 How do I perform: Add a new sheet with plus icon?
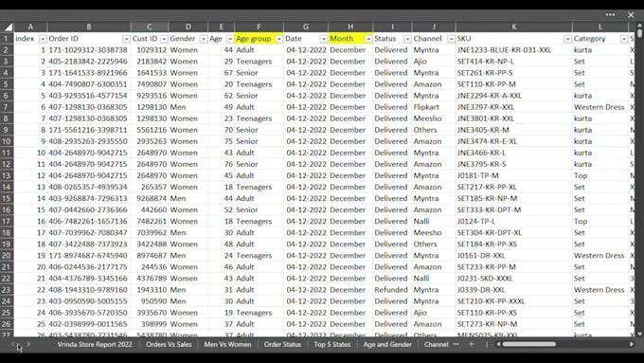tap(472, 344)
